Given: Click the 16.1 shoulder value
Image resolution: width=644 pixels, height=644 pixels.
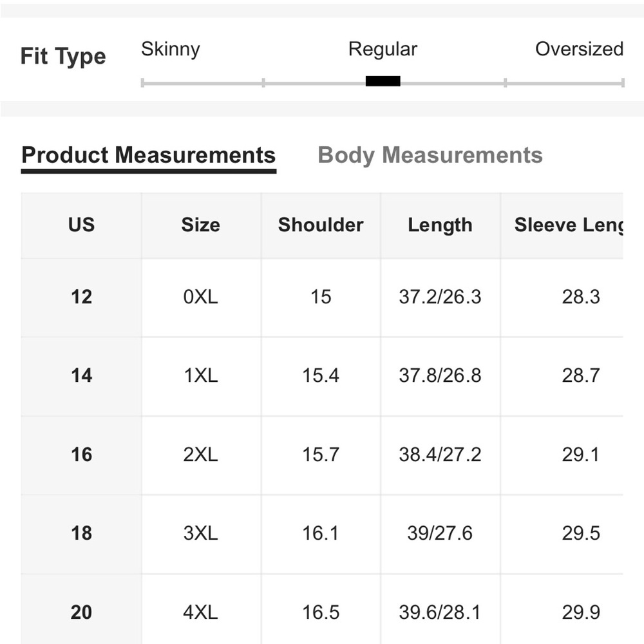Looking at the screenshot, I should (321, 533).
